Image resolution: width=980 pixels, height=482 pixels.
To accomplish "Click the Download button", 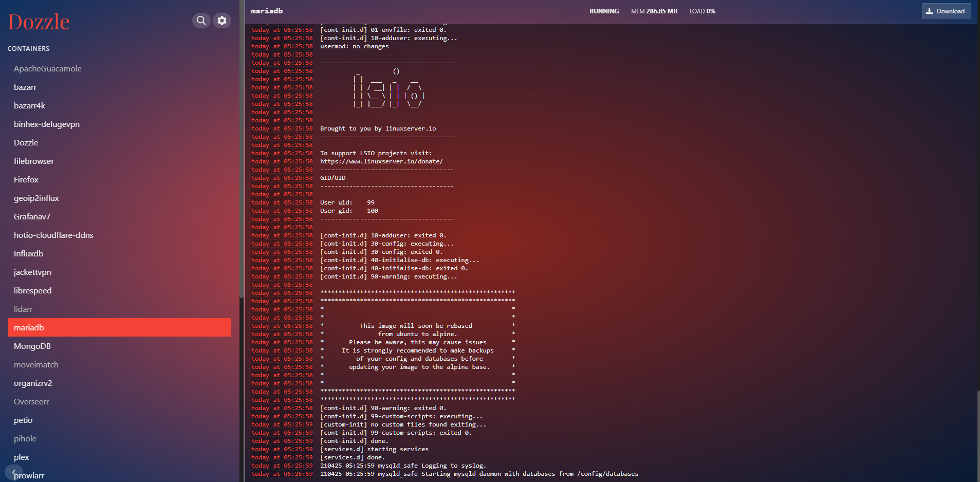I will click(x=946, y=11).
